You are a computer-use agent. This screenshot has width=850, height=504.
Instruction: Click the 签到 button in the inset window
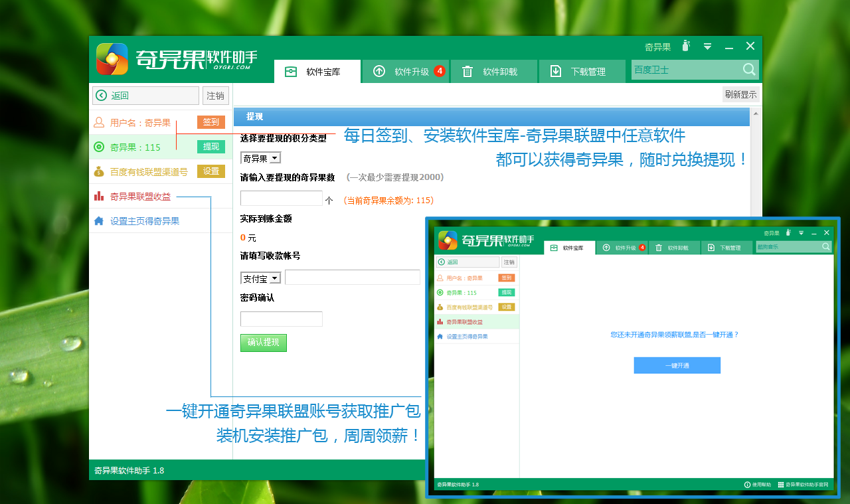507,278
